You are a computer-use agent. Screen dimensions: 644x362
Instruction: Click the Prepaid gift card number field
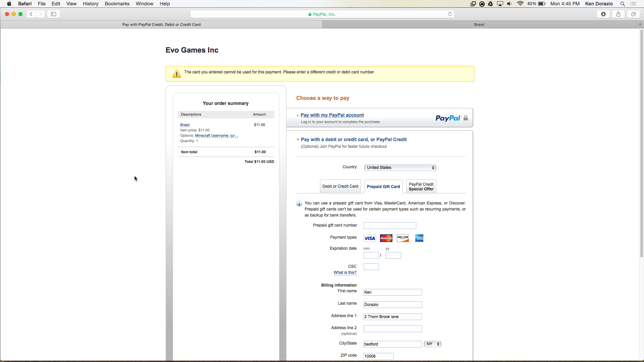[390, 226]
